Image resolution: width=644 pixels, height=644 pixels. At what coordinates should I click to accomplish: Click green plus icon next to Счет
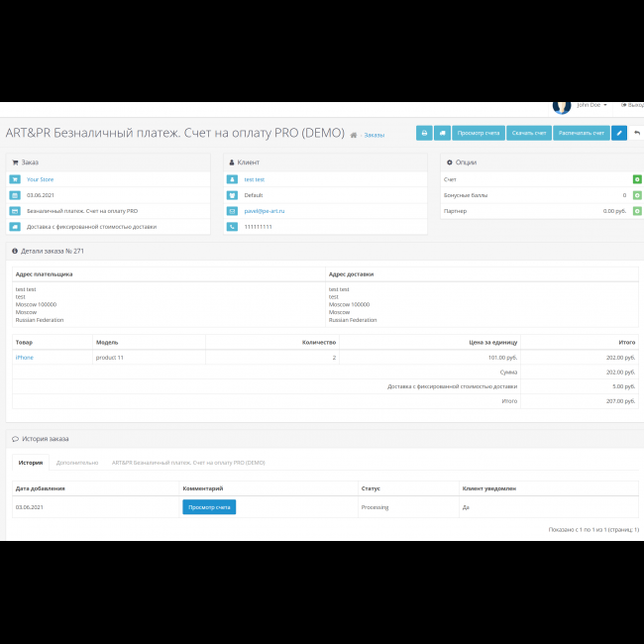click(637, 179)
